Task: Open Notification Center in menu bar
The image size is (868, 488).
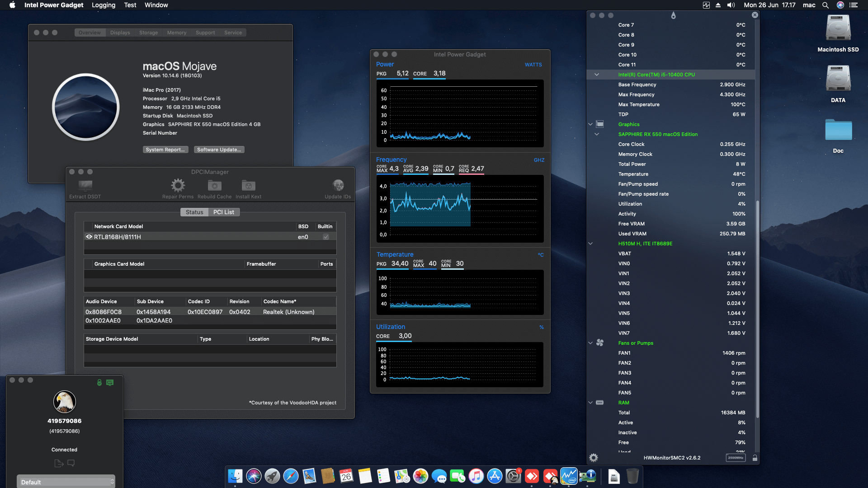Action: tap(854, 5)
